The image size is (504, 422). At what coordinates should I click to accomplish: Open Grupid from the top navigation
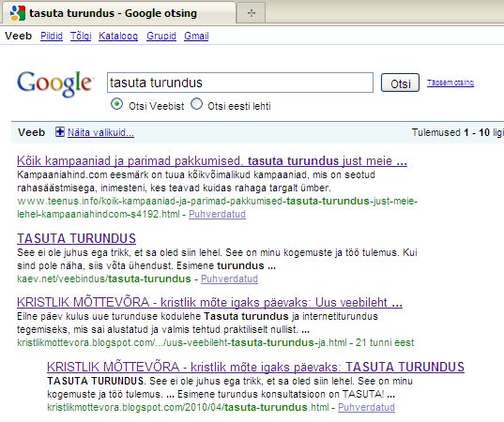[161, 36]
